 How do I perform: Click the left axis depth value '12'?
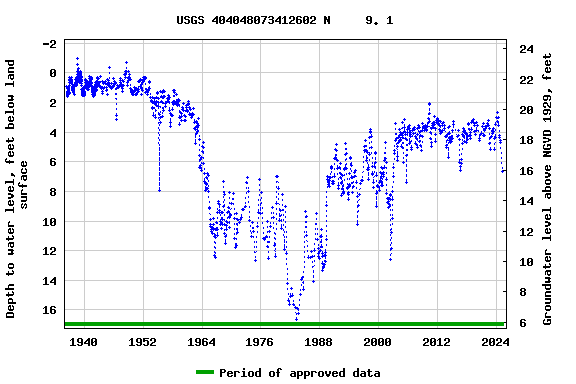(50, 251)
